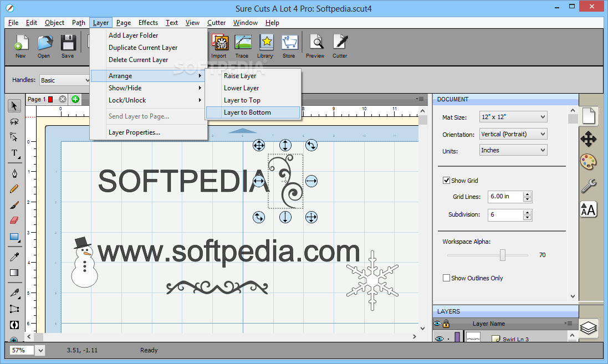The width and height of the screenshot is (608, 364).
Task: Open the Trace image tool
Action: click(x=242, y=46)
